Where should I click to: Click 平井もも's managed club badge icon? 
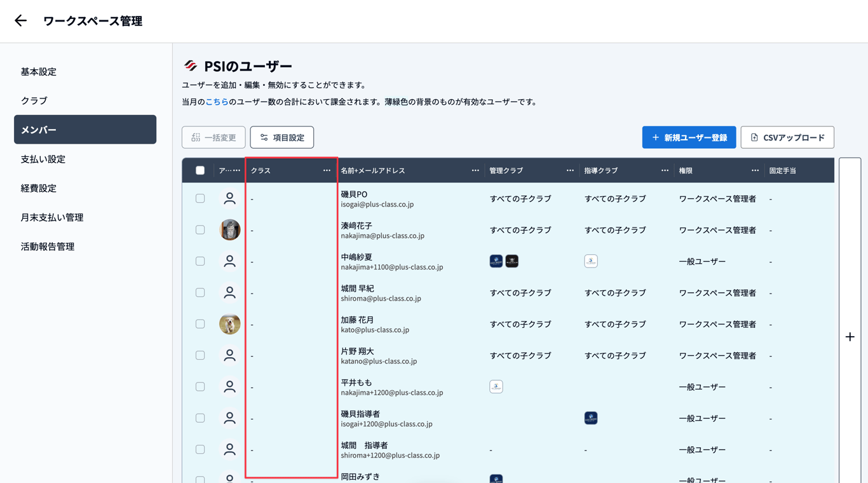click(x=496, y=386)
